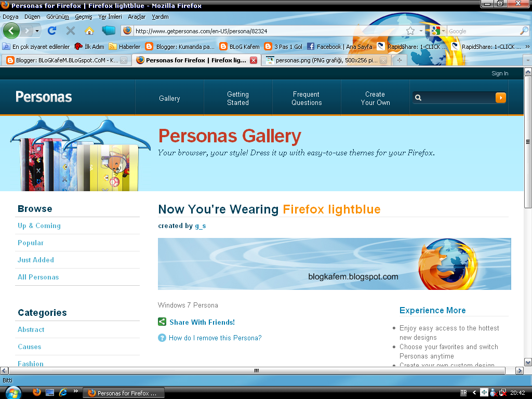Open the BLoG Kafem bookmark
Viewport: 532px width, 399px height.
coord(240,46)
